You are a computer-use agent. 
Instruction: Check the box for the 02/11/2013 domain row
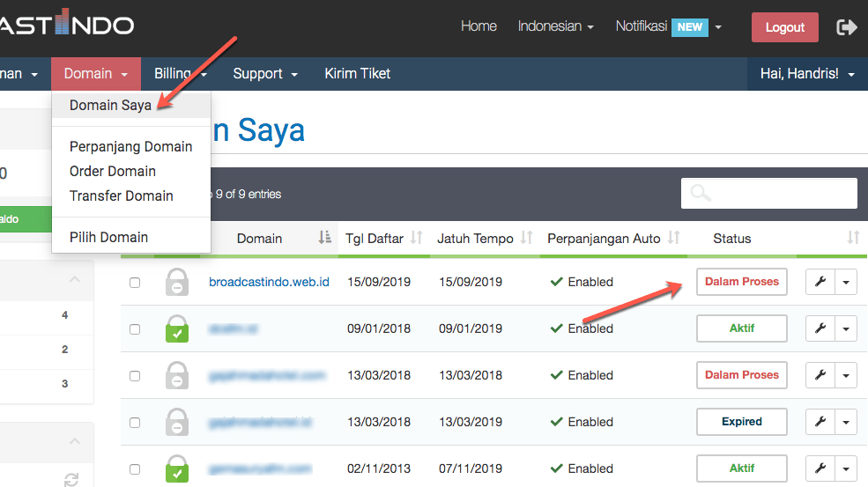coord(135,469)
